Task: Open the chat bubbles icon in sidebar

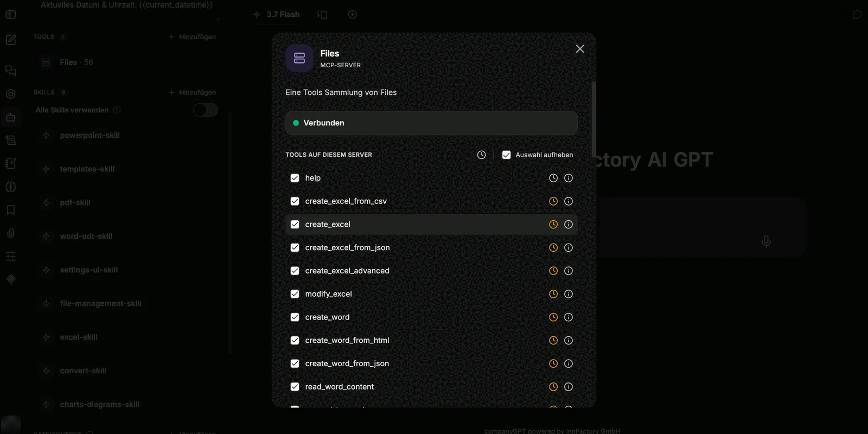Action: 11,71
